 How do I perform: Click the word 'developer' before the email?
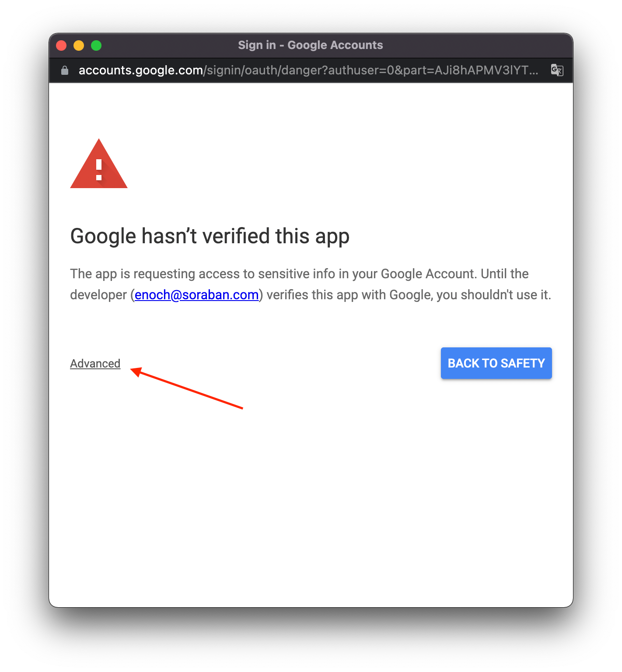coord(98,295)
